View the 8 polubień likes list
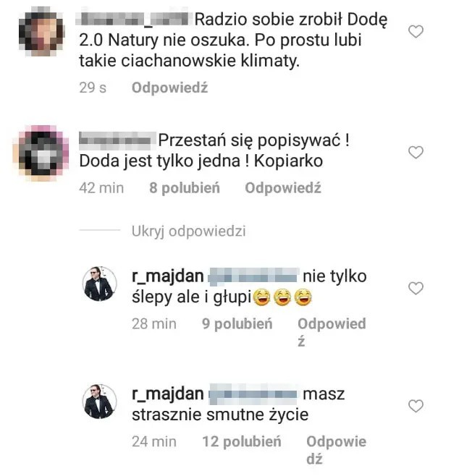This screenshot has width=451, height=476. pyautogui.click(x=185, y=188)
